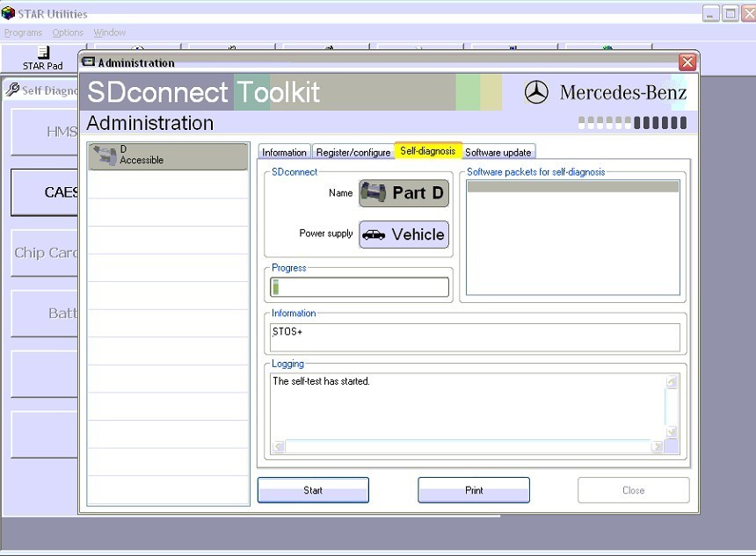Click the car icon beside Vehicle

[x=374, y=235]
